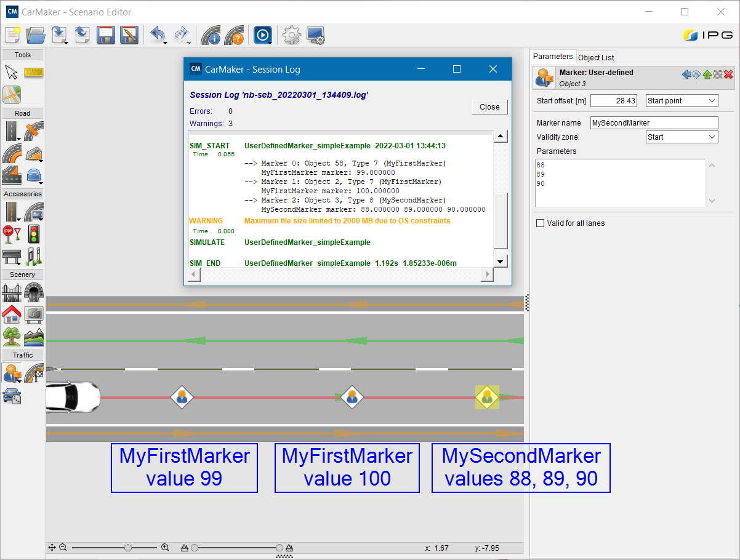
Task: Go to previous object with blue left arrow
Action: click(x=686, y=74)
